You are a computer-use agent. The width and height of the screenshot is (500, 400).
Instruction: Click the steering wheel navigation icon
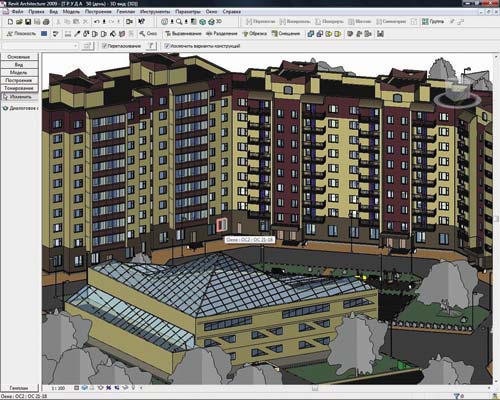coord(164,22)
